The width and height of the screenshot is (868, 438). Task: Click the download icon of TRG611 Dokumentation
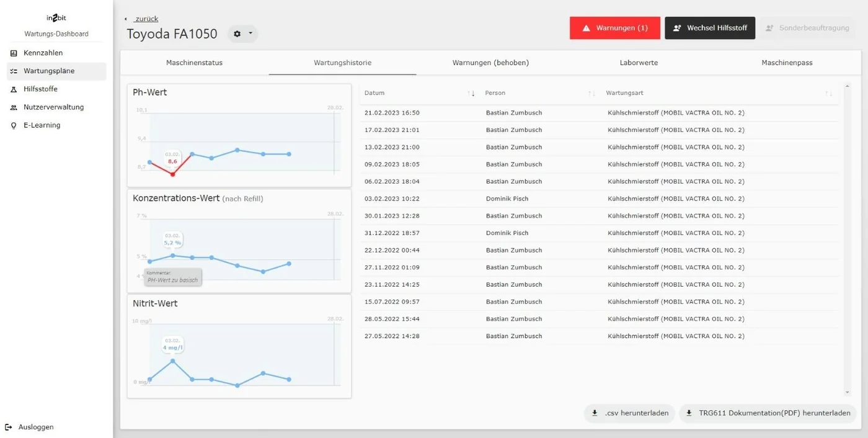pyautogui.click(x=689, y=413)
